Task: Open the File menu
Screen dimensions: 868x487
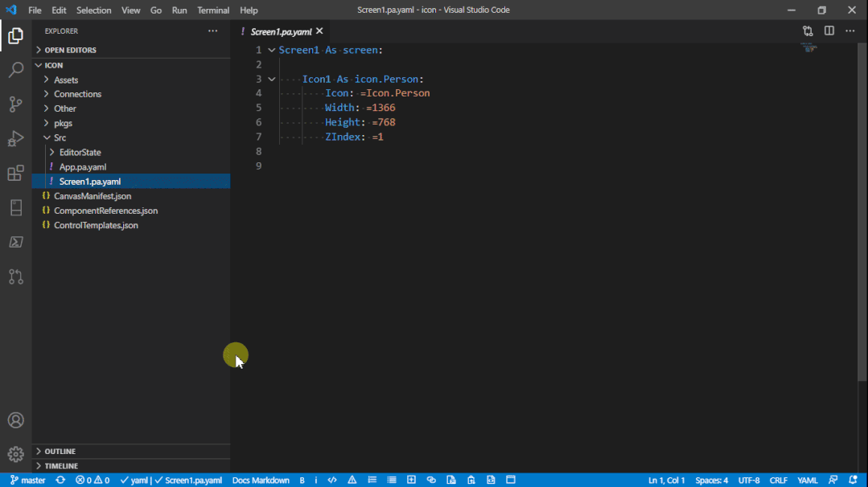Action: click(x=35, y=10)
